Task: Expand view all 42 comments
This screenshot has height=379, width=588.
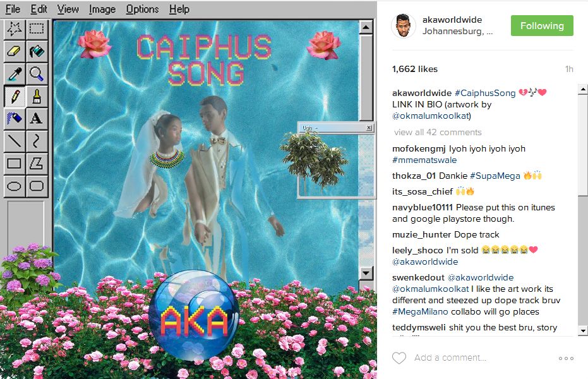Action: pos(438,132)
